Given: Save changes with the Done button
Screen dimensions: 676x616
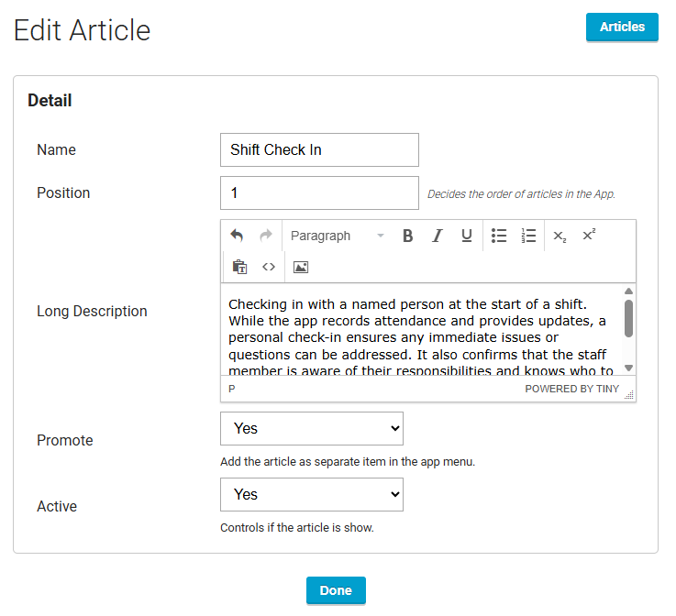Looking at the screenshot, I should pos(336,590).
